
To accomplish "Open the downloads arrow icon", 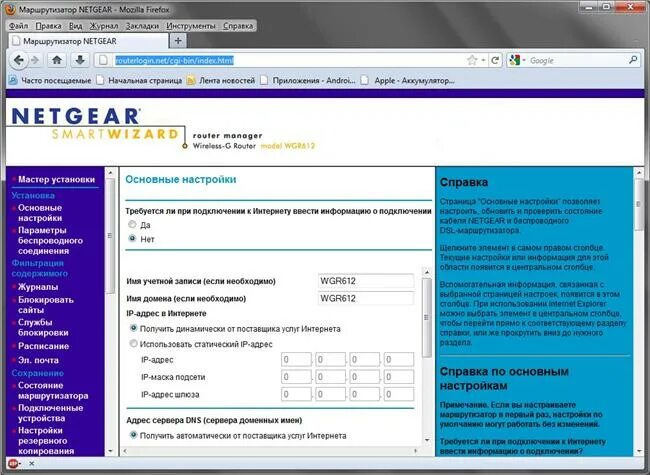I will coord(80,61).
